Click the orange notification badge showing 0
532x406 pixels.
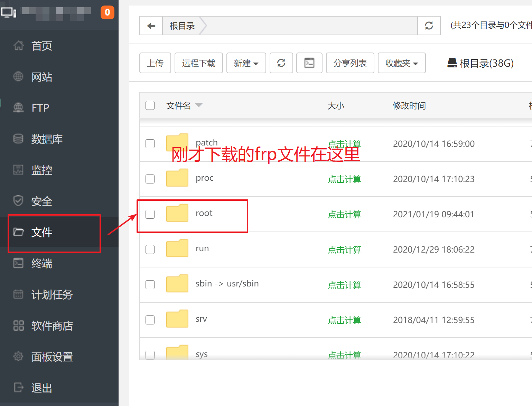pos(108,12)
